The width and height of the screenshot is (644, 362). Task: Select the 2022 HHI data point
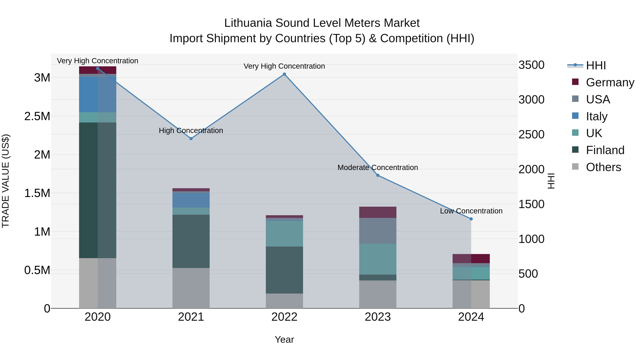(284, 74)
